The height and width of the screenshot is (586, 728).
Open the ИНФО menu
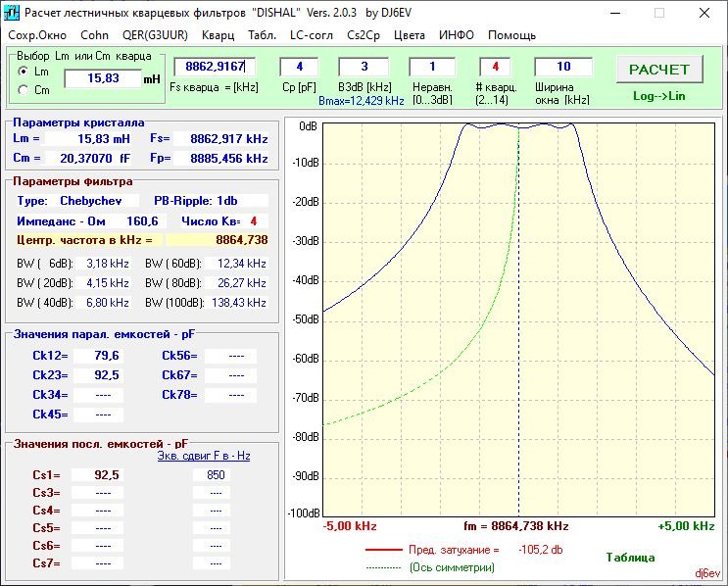click(x=457, y=35)
